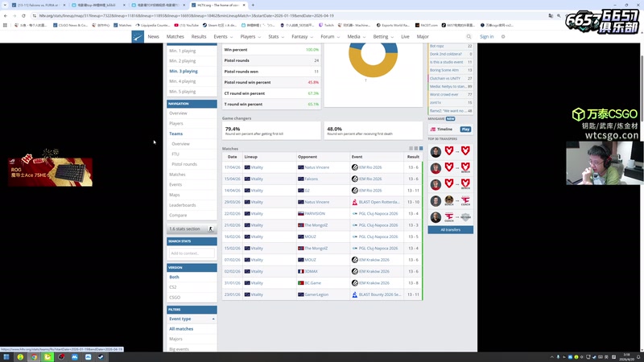
Task: Expand the Media dropdown in top nav
Action: click(x=356, y=37)
